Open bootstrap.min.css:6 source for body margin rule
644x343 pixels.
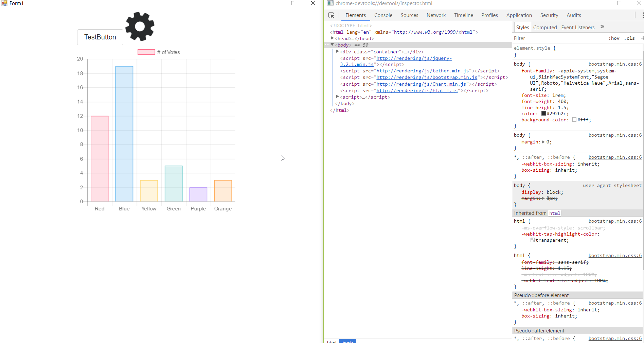pyautogui.click(x=615, y=135)
